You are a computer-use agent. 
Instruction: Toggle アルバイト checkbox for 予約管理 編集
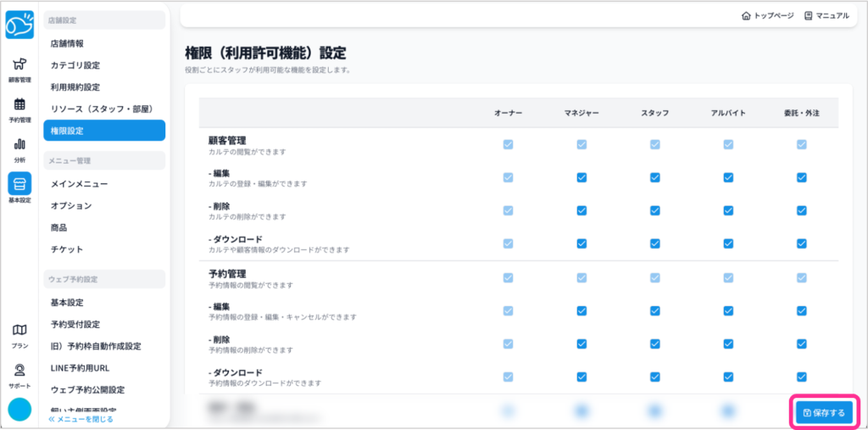click(x=728, y=310)
